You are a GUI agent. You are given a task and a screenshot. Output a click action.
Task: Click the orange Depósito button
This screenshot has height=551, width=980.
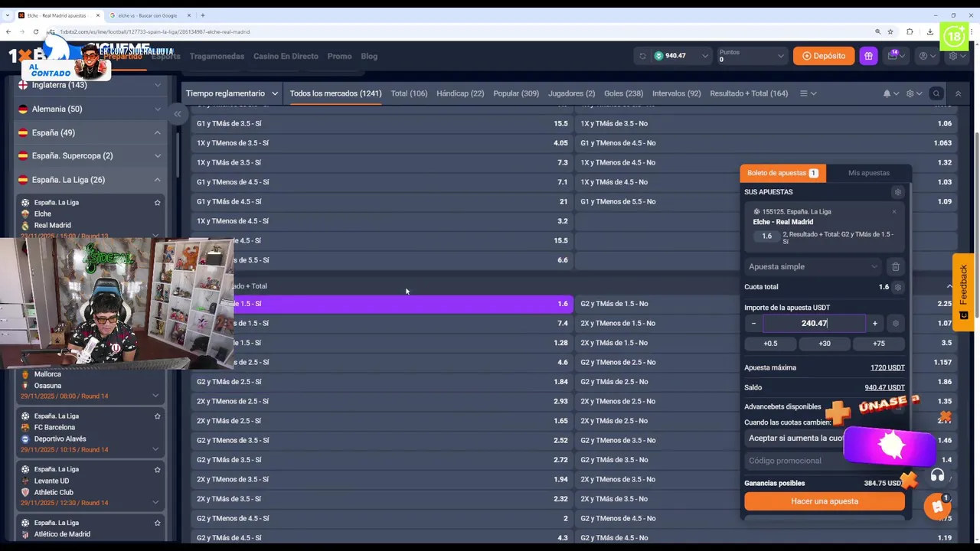pyautogui.click(x=824, y=56)
